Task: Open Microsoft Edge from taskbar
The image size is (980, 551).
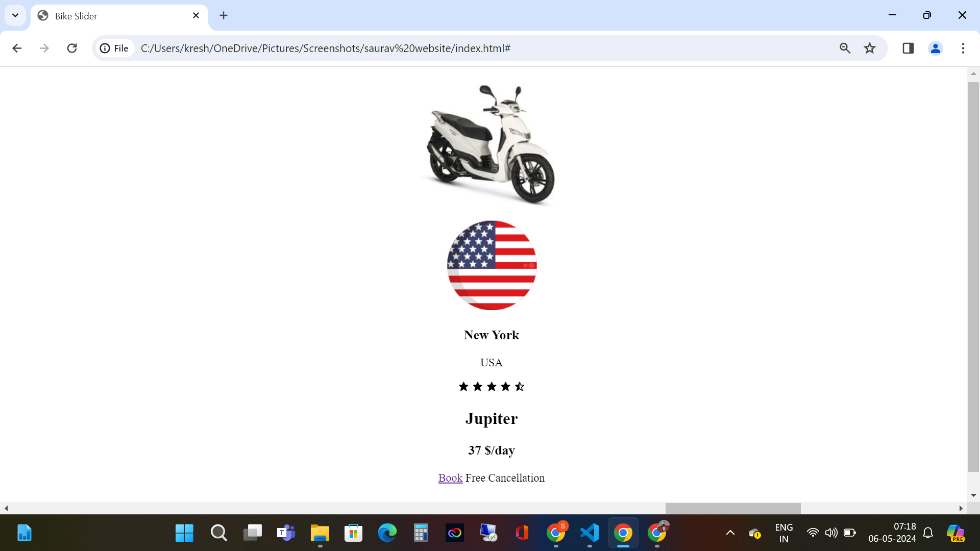Action: [387, 533]
